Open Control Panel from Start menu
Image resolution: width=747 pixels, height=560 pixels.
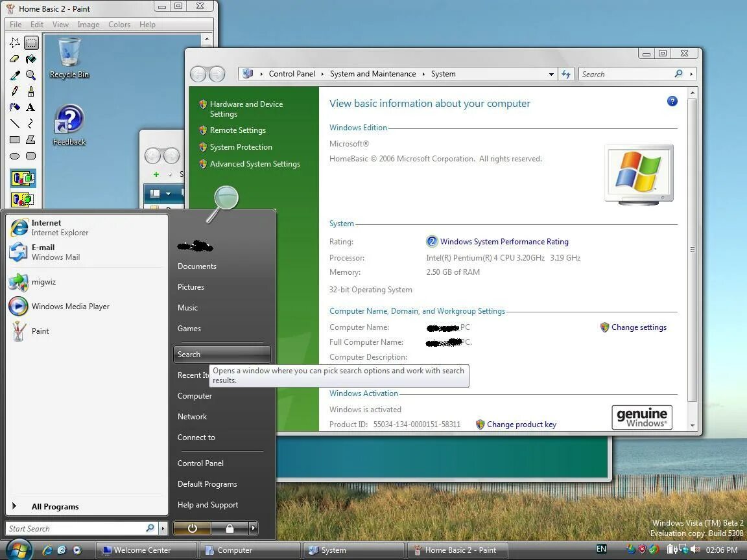click(x=200, y=463)
